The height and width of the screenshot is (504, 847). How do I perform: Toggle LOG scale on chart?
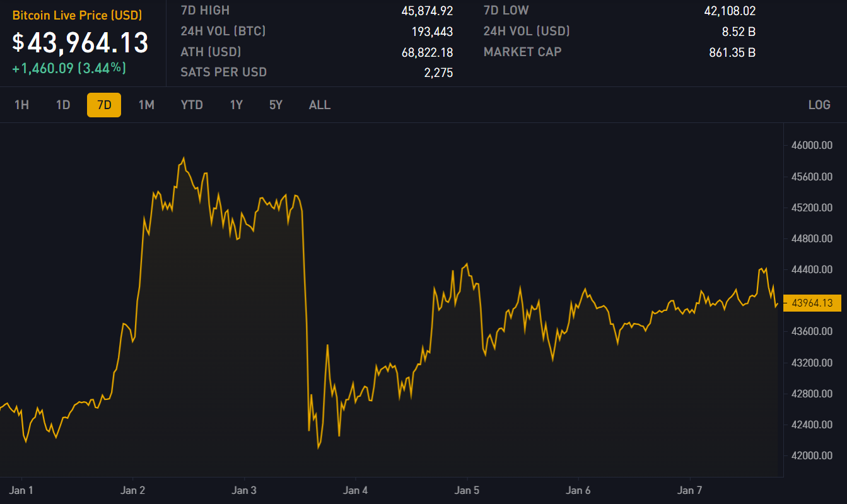pyautogui.click(x=819, y=105)
